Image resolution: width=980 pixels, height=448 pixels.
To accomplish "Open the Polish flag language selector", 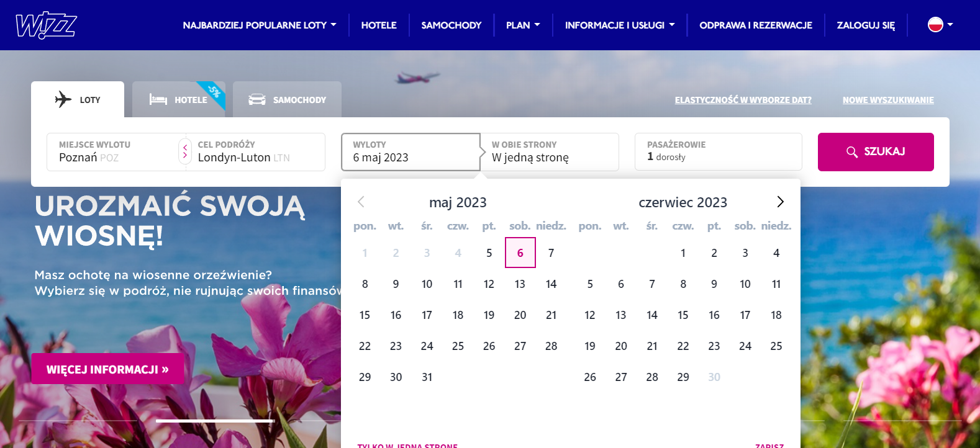I will 940,25.
